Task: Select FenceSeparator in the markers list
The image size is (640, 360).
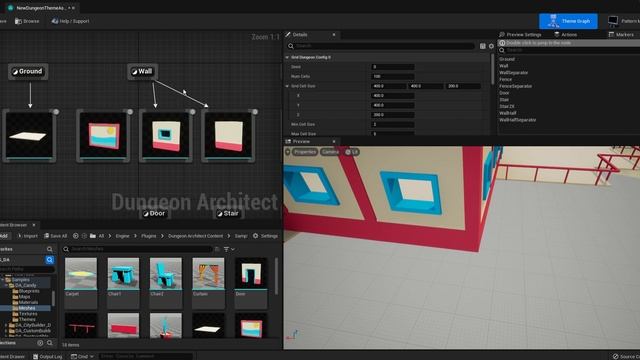Action: pos(516,86)
